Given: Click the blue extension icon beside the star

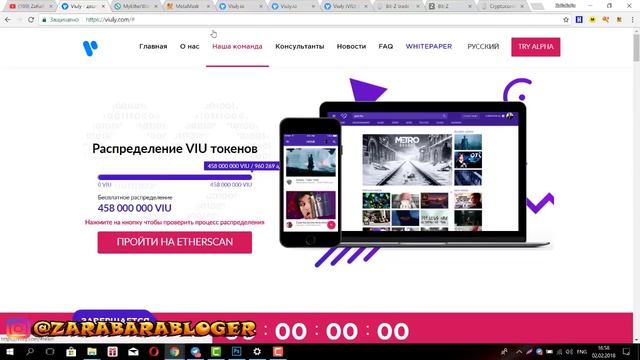Looking at the screenshot, I should pyautogui.click(x=579, y=20).
